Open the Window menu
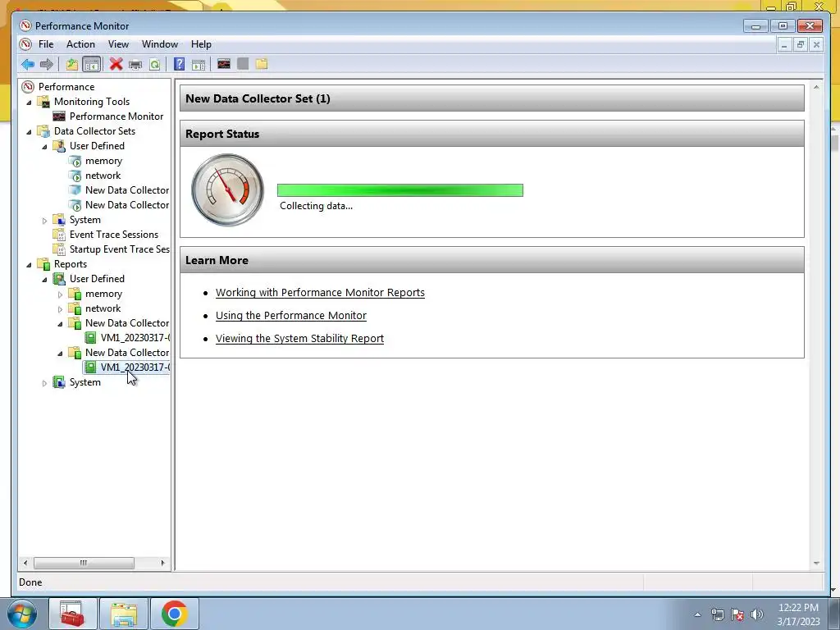Image resolution: width=840 pixels, height=630 pixels. tap(160, 44)
